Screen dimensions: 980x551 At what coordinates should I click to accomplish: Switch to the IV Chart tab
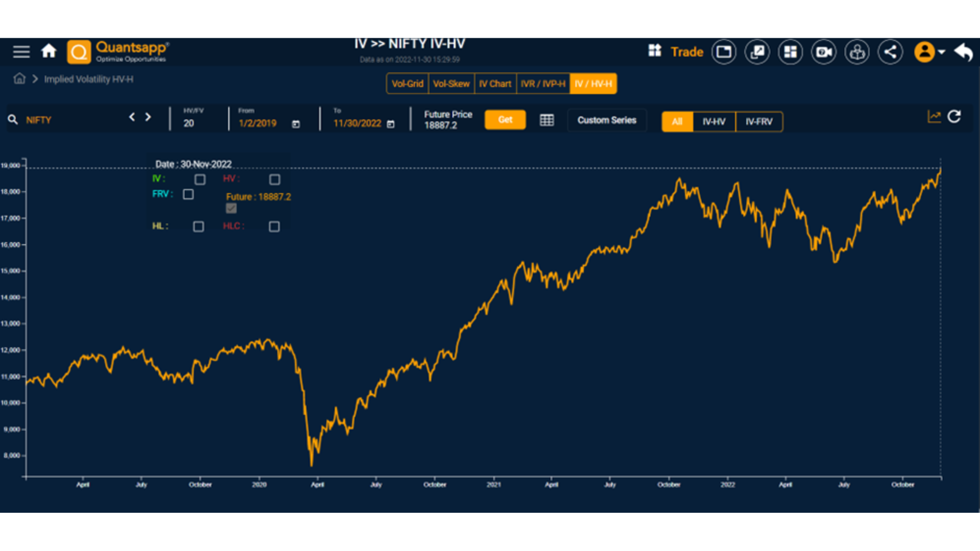point(495,84)
